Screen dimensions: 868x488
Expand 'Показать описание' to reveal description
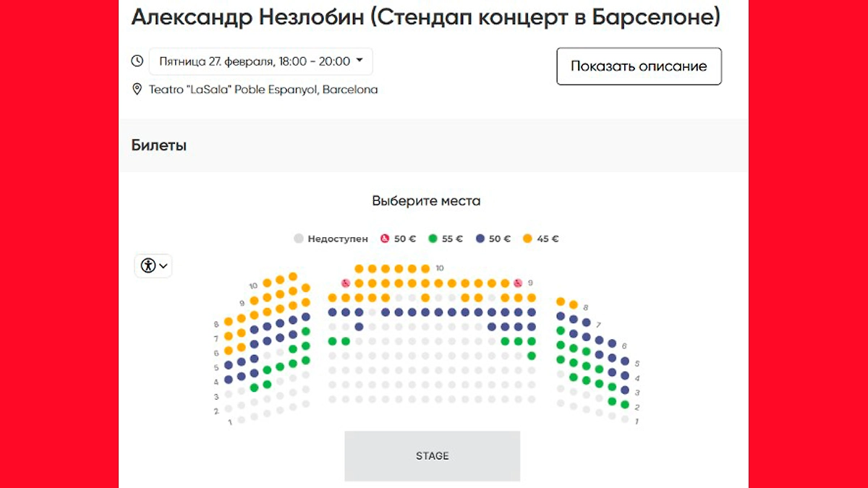tap(638, 66)
